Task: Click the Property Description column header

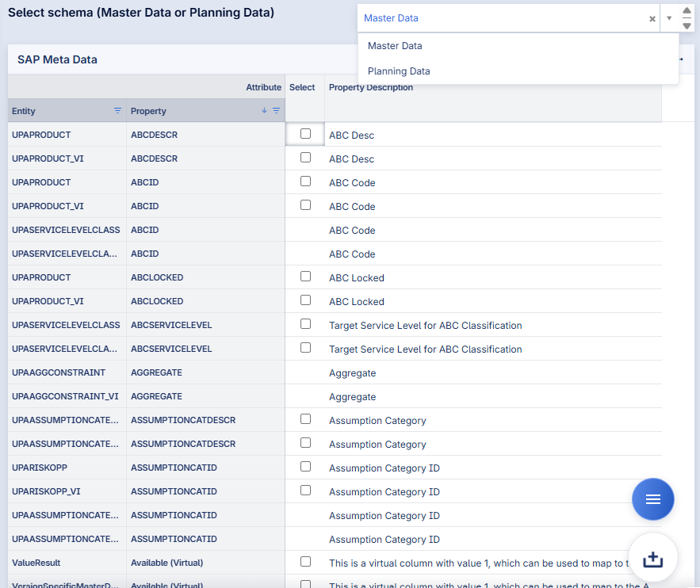Action: tap(371, 88)
